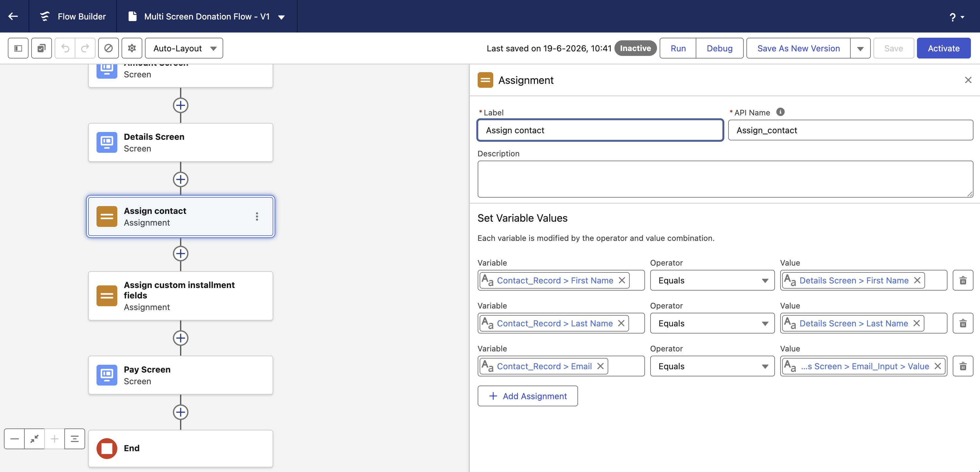Open the Auto-Layout dropdown
Screen dimensions: 980x472
(x=184, y=48)
